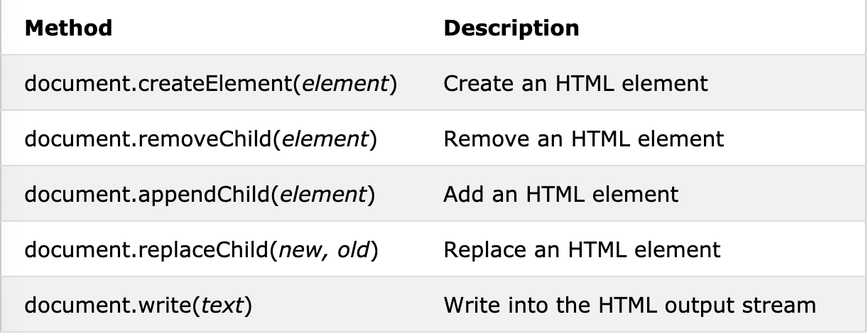868x334 pixels.
Task: Click italic 'element' parameter in appendChild
Action: click(322, 194)
